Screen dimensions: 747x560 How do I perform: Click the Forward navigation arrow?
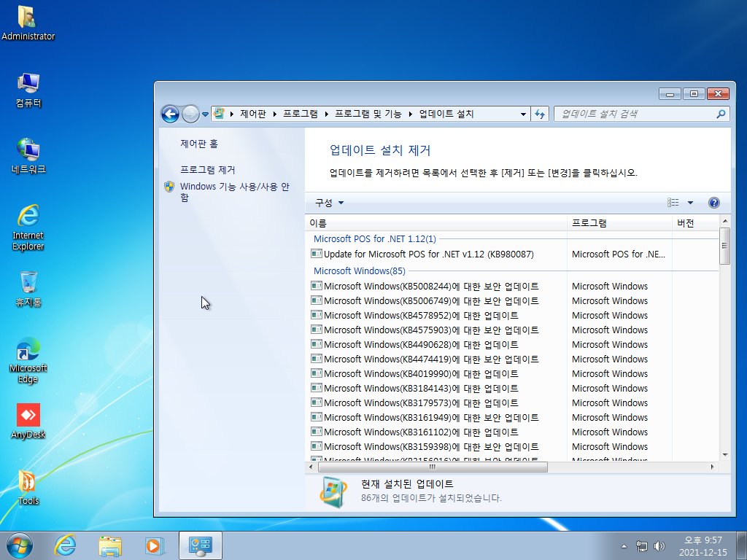(190, 114)
